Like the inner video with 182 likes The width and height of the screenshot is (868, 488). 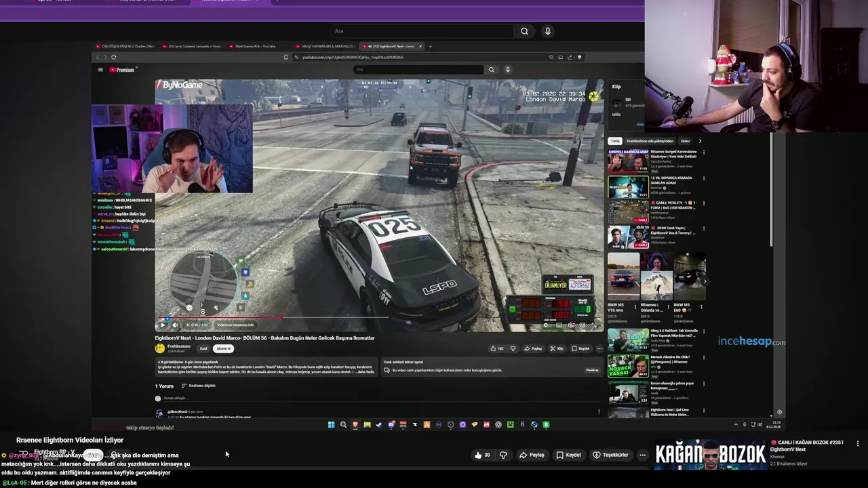pos(497,348)
